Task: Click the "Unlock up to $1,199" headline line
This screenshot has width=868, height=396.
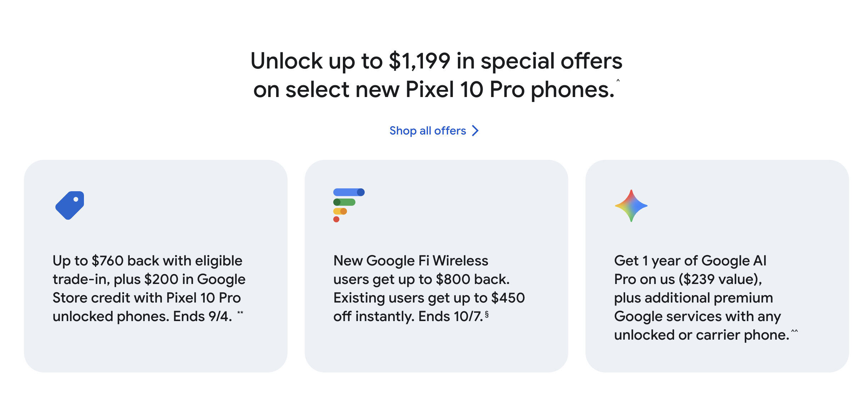Action: tap(436, 61)
